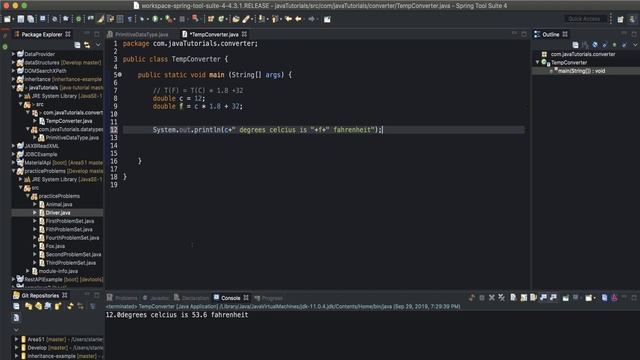The height and width of the screenshot is (360, 640).
Task: Select main(String[]) : void in Outline
Action: click(581, 71)
